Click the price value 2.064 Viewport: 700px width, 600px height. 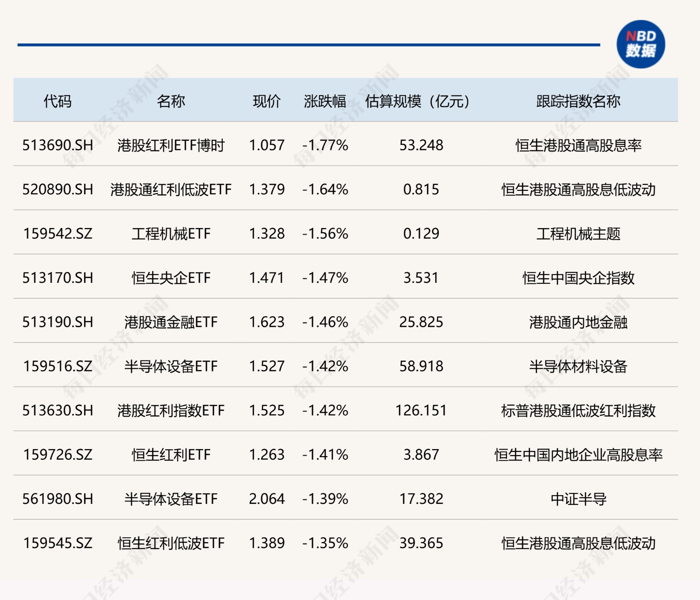[x=266, y=500]
